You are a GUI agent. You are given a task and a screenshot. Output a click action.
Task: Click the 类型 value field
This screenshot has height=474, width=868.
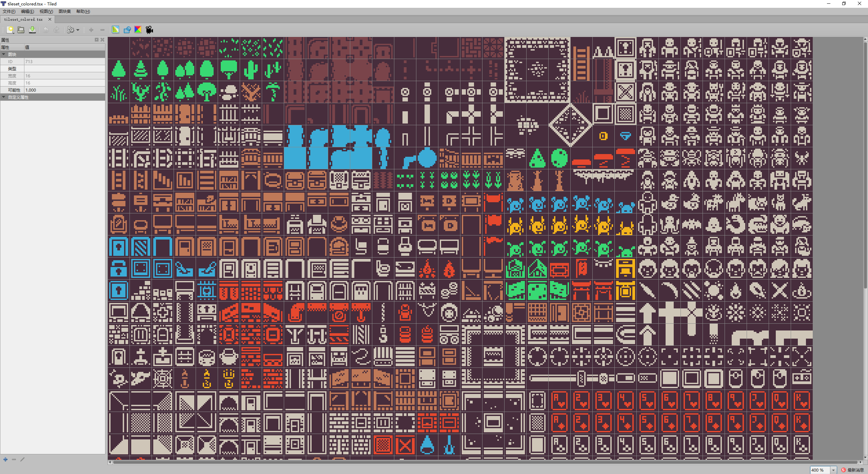tap(65, 69)
